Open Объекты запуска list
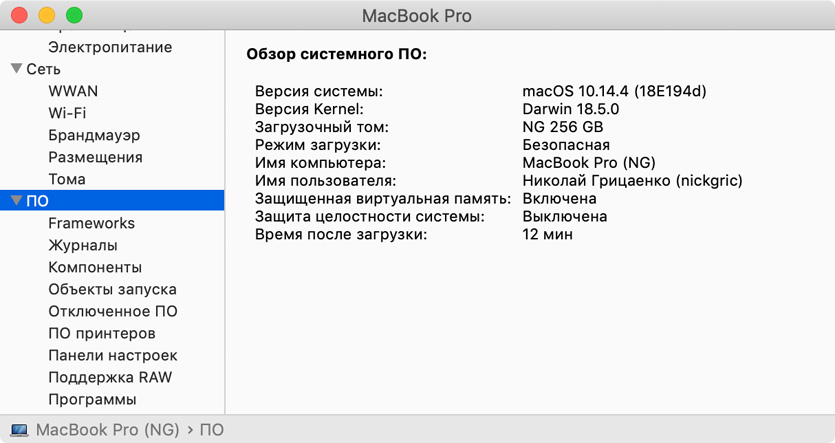Image resolution: width=835 pixels, height=443 pixels. click(112, 289)
